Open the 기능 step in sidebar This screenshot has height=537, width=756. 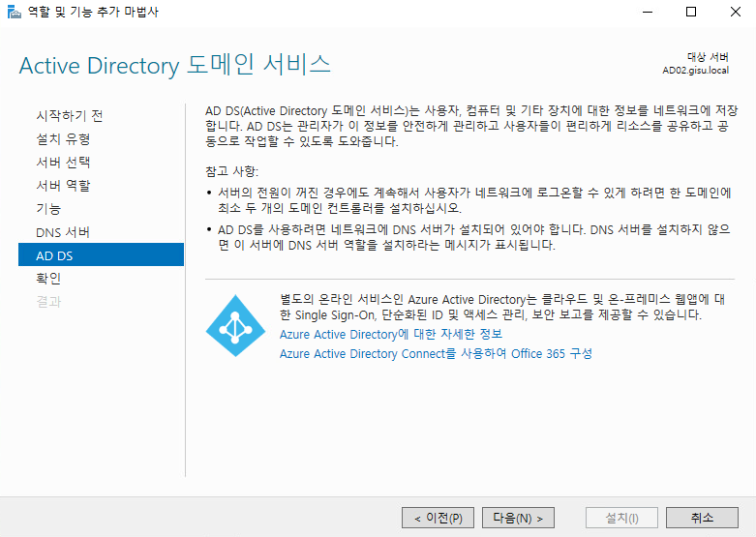(x=48, y=209)
